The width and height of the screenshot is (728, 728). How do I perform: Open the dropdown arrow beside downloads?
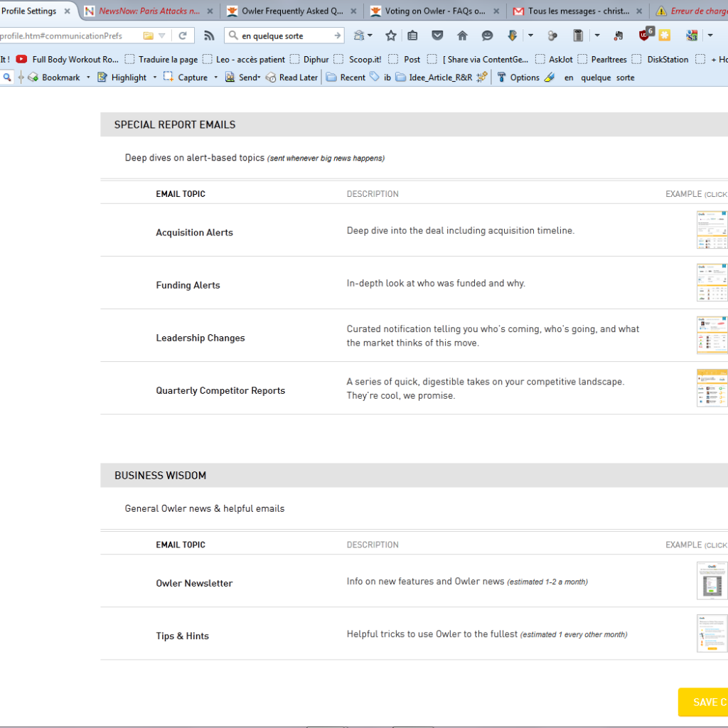pyautogui.click(x=530, y=36)
